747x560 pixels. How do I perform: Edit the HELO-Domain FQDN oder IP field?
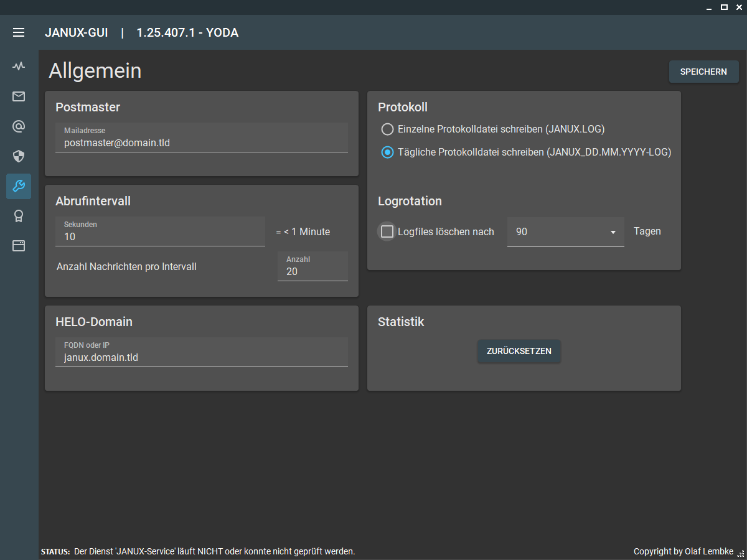point(202,358)
